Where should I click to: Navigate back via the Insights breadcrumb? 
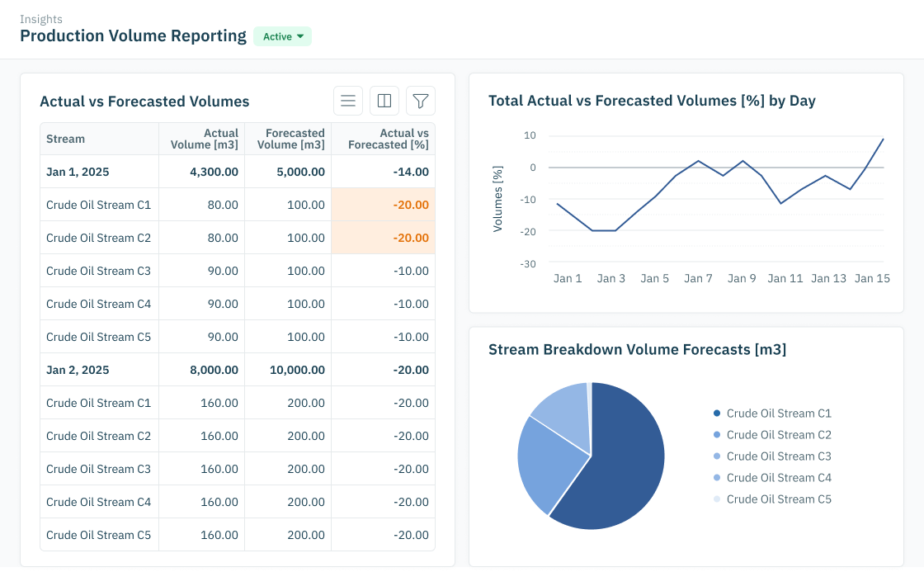[x=41, y=18]
